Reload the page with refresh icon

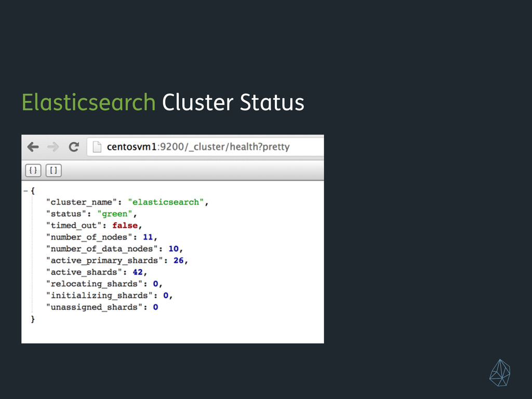click(x=74, y=147)
